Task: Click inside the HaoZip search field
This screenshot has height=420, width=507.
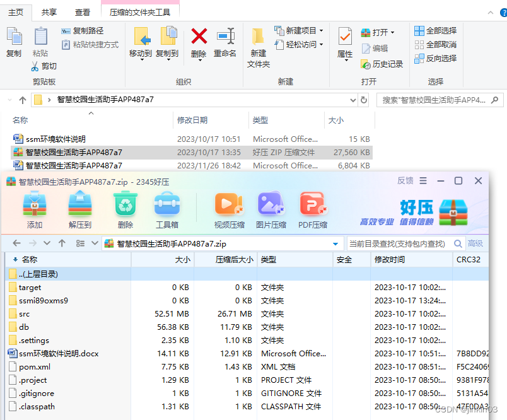Action: click(x=397, y=243)
